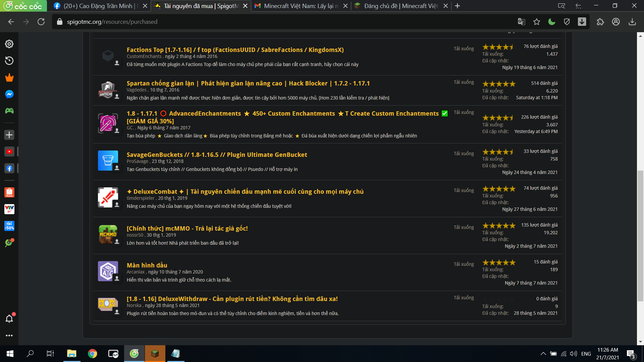
Task: Toggle ad-block shield icon
Action: pyautogui.click(x=567, y=22)
